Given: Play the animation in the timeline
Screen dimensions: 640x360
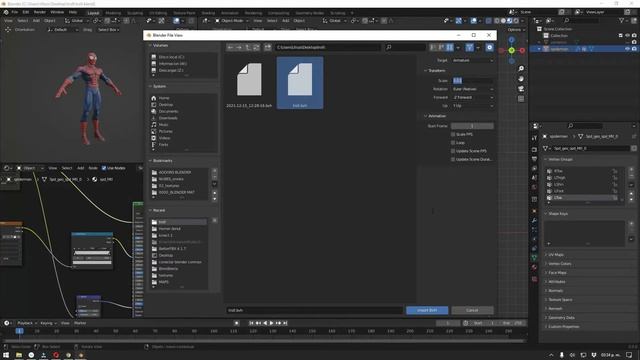Looking at the screenshot, I should 272,323.
